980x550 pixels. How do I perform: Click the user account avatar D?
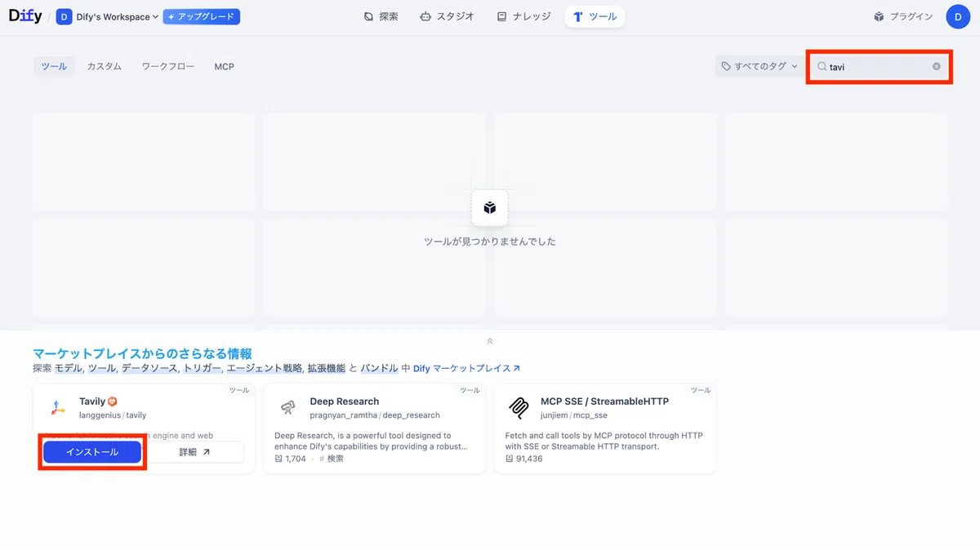click(x=958, y=16)
